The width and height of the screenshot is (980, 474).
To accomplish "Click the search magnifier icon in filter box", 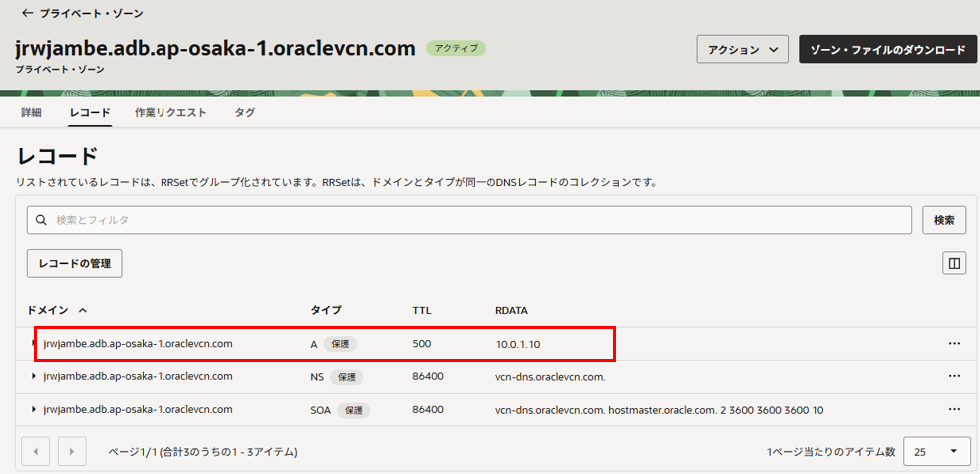I will click(42, 220).
